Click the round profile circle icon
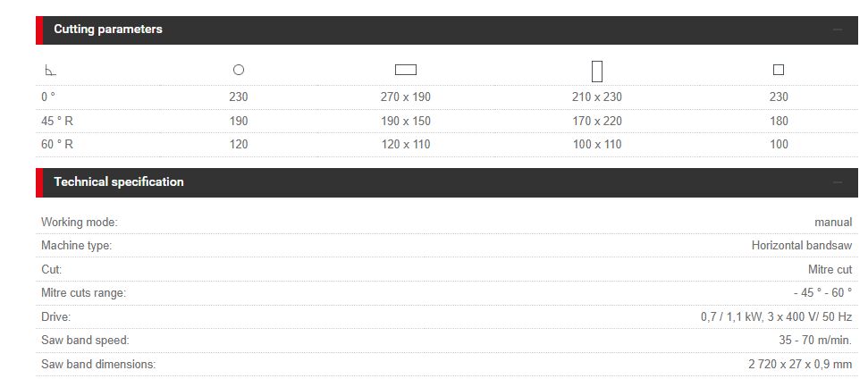 click(x=239, y=70)
